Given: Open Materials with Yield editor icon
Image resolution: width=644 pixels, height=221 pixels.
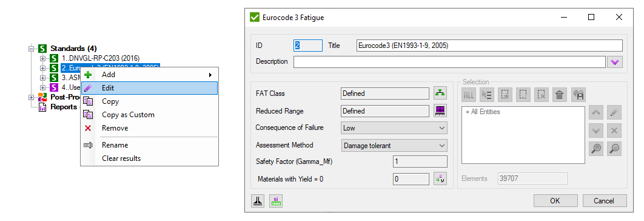Looking at the screenshot, I should pos(440,179).
